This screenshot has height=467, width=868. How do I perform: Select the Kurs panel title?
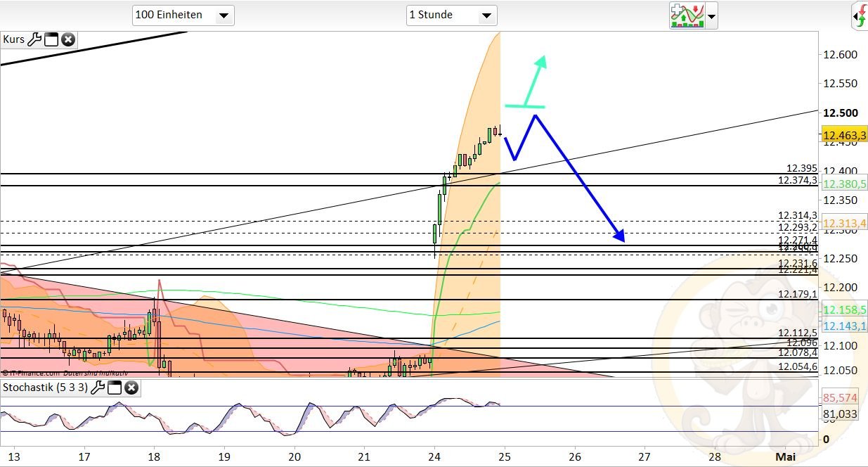(x=14, y=39)
